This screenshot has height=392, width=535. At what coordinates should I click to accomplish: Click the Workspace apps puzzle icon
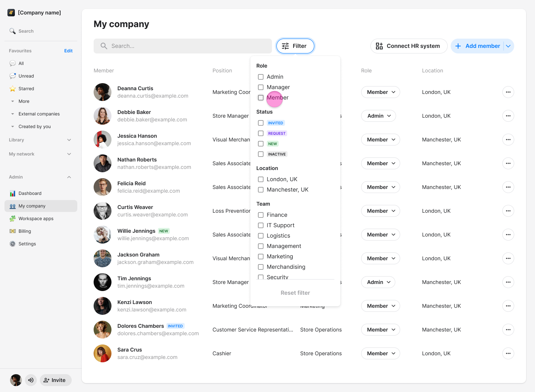click(13, 219)
